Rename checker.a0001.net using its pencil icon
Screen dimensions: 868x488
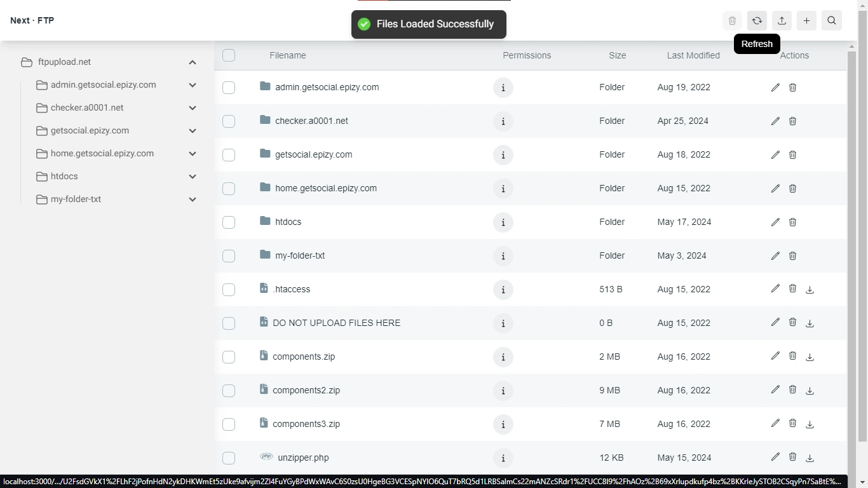pyautogui.click(x=775, y=121)
